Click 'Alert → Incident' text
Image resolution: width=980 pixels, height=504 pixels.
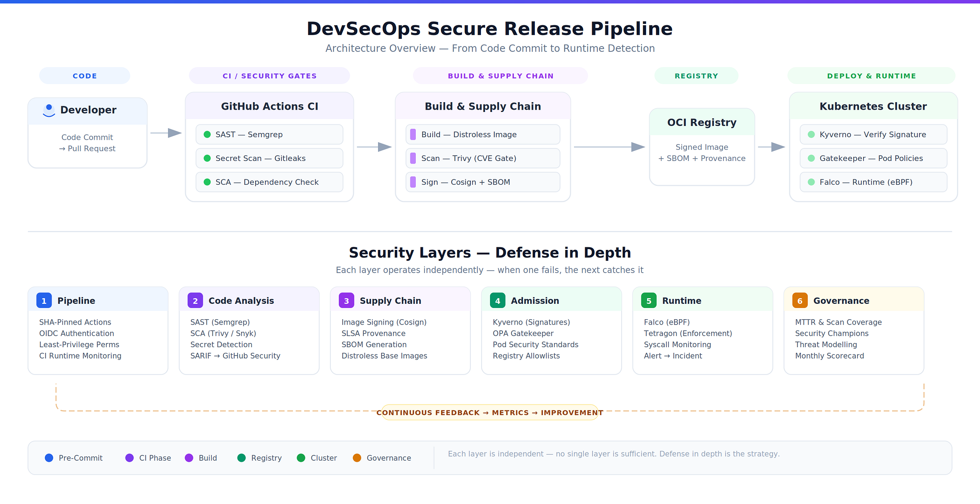672,356
